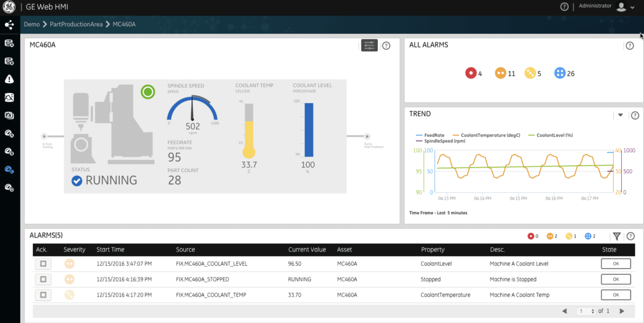Open the model navigation tree icon

[9, 25]
